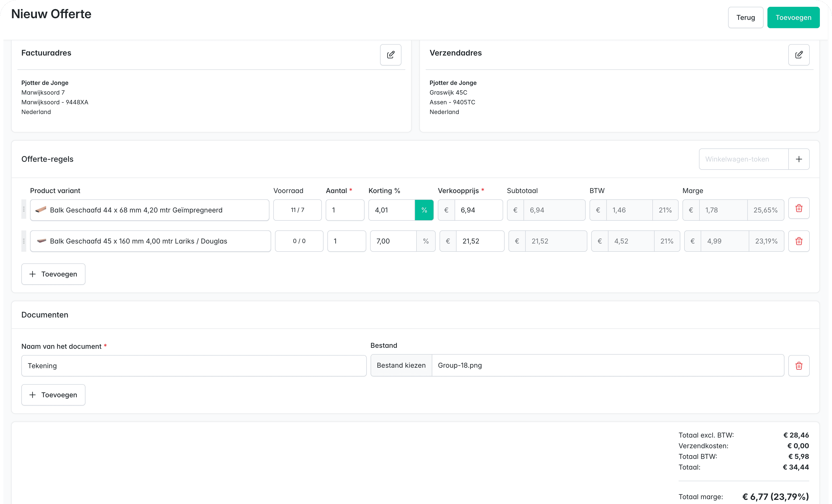Grab drag handle of Lariks / Douglas row
Viewport: 832px width, 504px height.
pyautogui.click(x=24, y=241)
